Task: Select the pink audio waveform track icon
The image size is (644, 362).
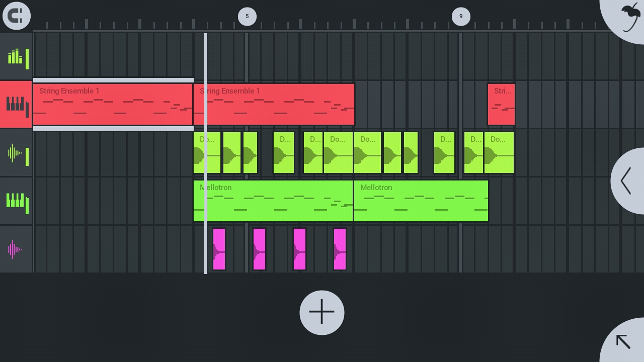Action: click(x=16, y=249)
